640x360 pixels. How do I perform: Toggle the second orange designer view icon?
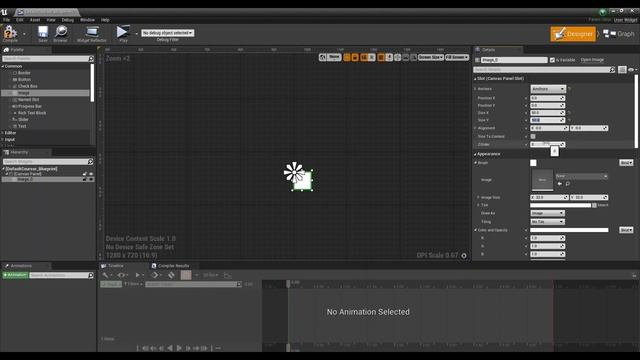tap(355, 58)
